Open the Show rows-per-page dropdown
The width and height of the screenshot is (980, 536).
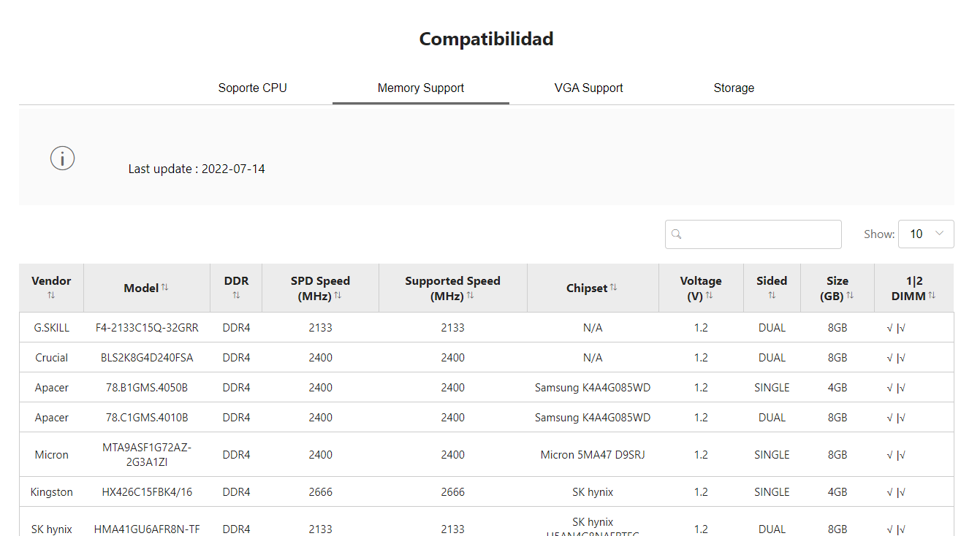926,234
